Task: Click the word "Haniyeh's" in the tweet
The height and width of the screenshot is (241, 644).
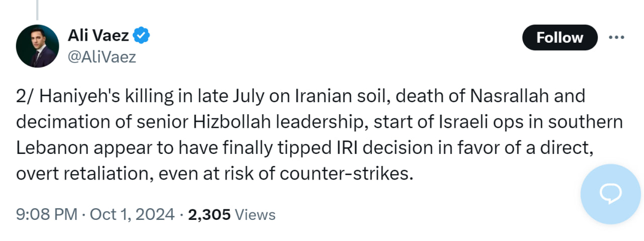Action: point(74,96)
